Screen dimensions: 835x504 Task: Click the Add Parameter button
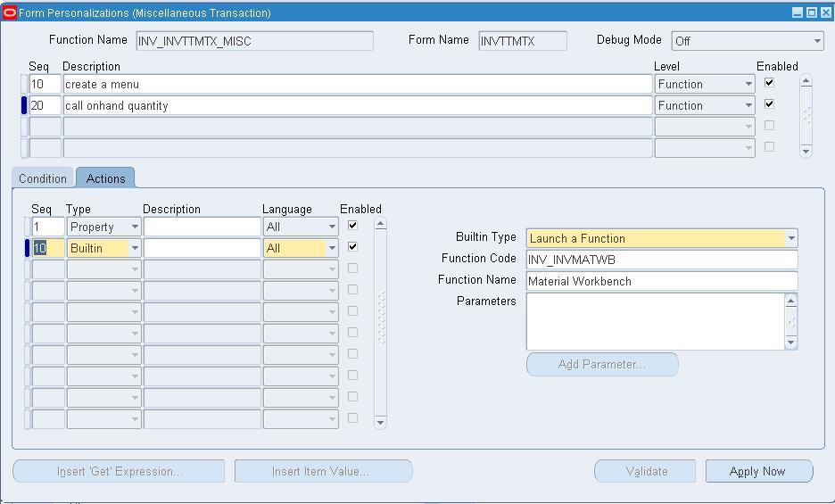[x=602, y=365]
